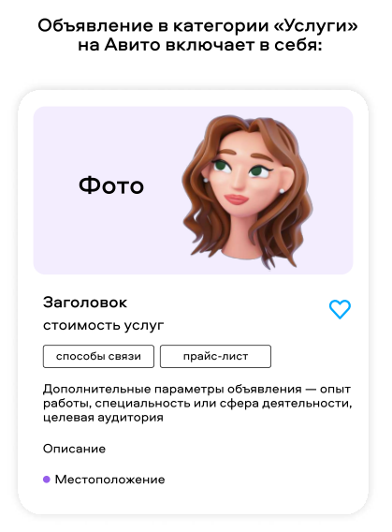
Task: Click the «специальность или сфера деятельности» text
Action: pos(223,404)
